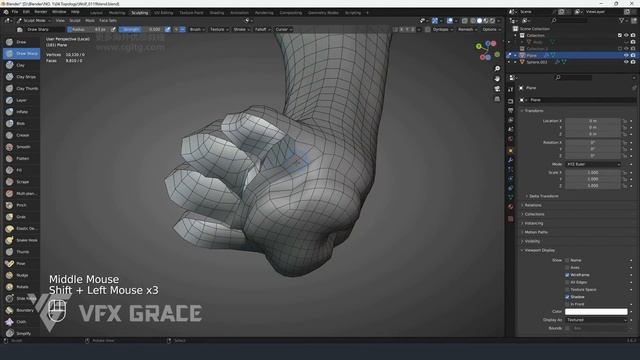The width and height of the screenshot is (640, 360).
Task: Expand the Relations panel
Action: (x=533, y=205)
